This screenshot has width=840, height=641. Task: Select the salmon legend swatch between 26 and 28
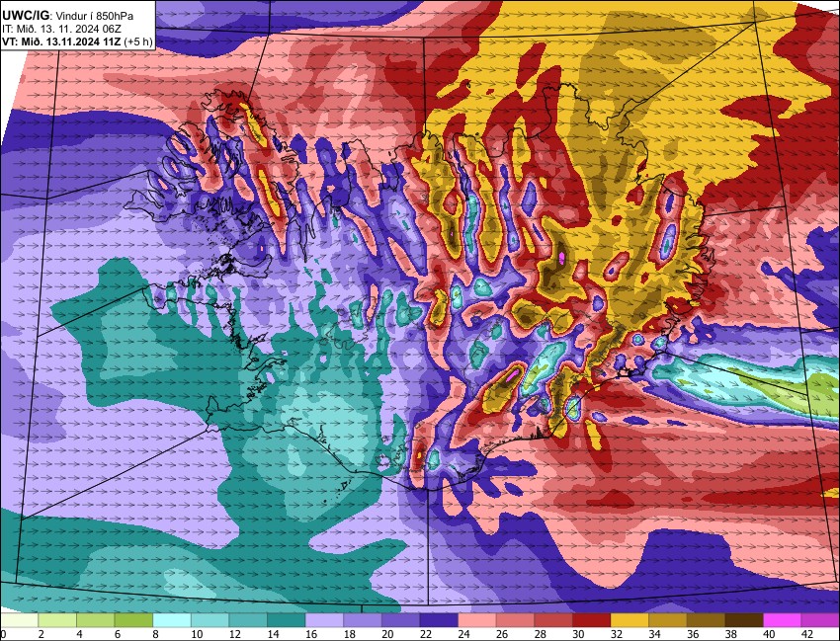(x=515, y=620)
